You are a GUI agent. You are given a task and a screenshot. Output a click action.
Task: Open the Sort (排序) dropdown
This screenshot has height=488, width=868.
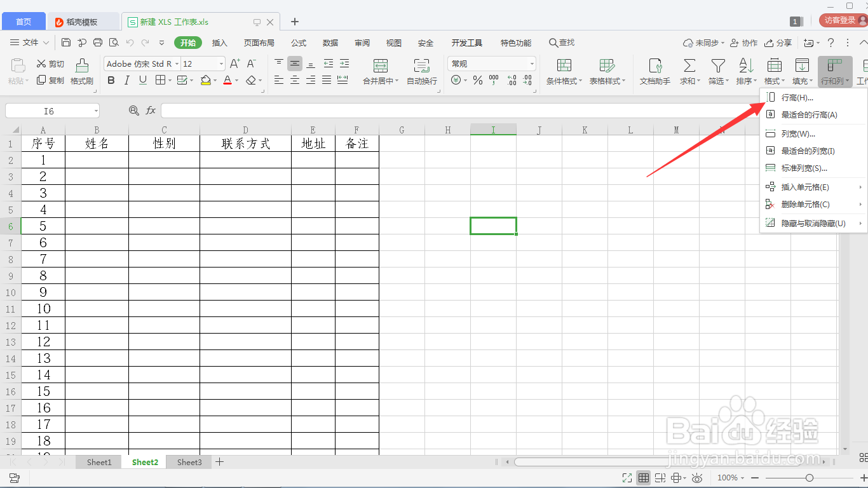746,81
